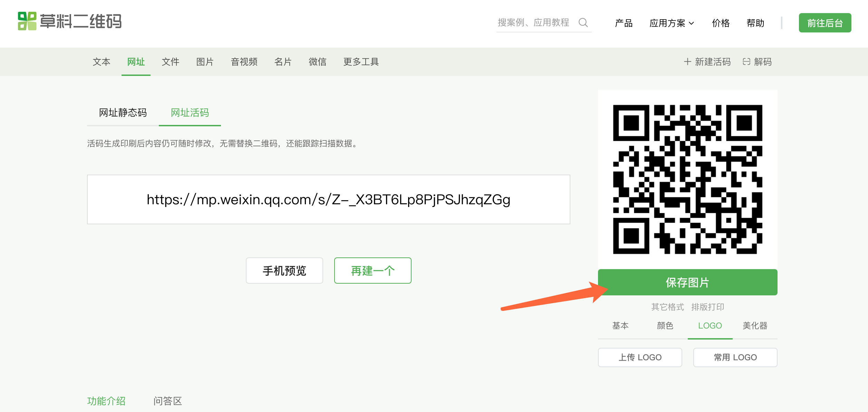Open the 颜色 settings tab
Screen dimensions: 868x412
click(x=665, y=325)
